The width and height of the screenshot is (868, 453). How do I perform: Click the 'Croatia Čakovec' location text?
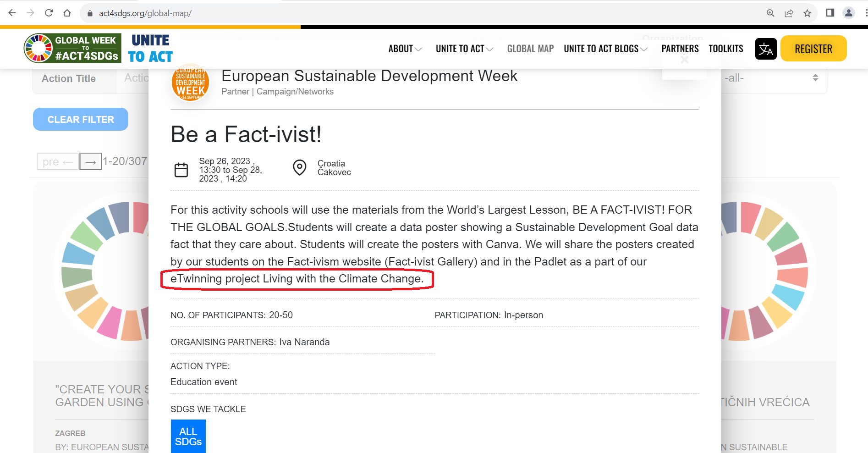click(334, 168)
